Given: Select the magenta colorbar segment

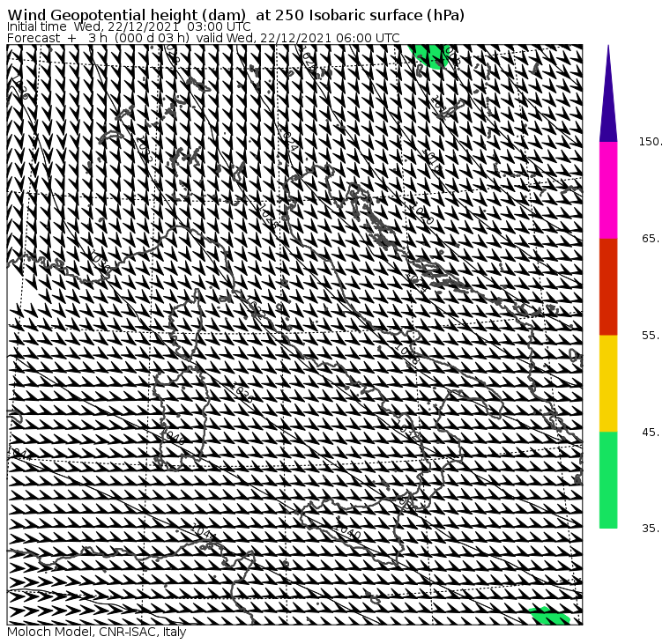Looking at the screenshot, I should [x=608, y=190].
